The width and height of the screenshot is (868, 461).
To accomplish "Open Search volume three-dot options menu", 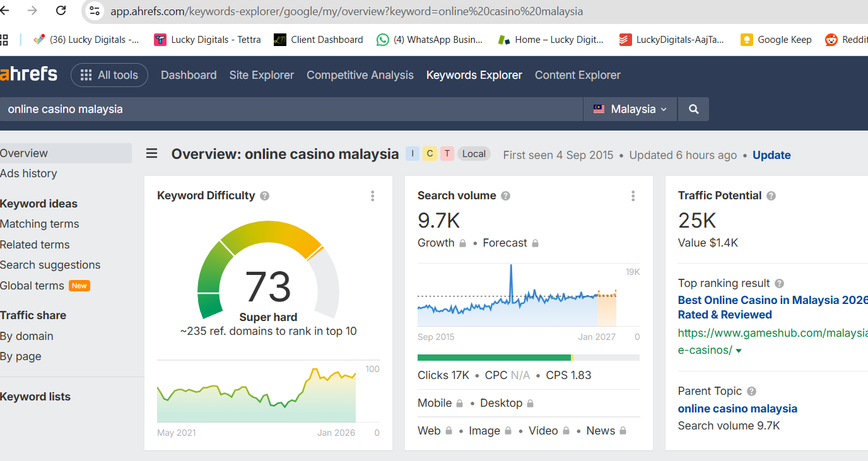I will [x=633, y=196].
